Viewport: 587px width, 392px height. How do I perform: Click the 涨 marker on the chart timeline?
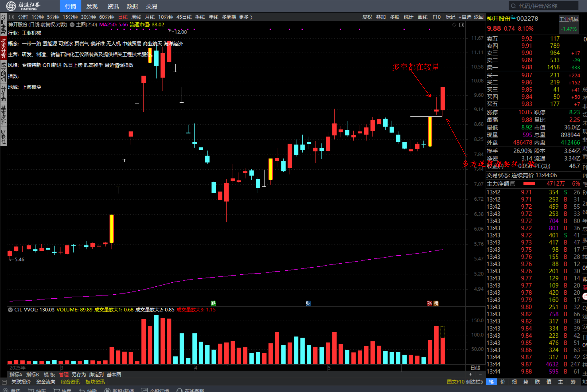click(430, 303)
